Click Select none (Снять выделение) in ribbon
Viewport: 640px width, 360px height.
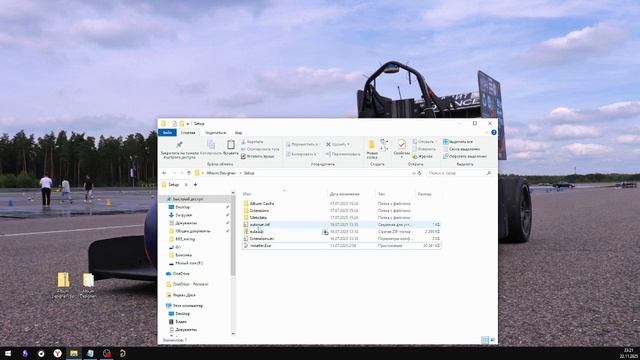[x=462, y=149]
